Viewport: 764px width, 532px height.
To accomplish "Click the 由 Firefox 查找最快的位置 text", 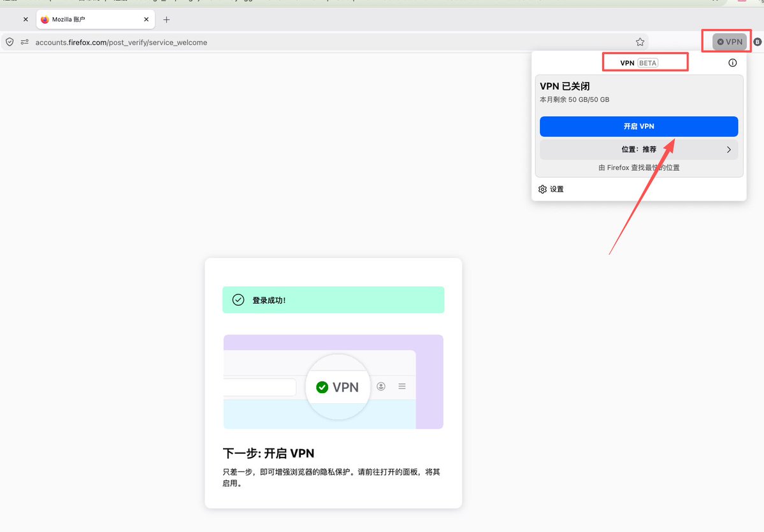I will coord(638,168).
